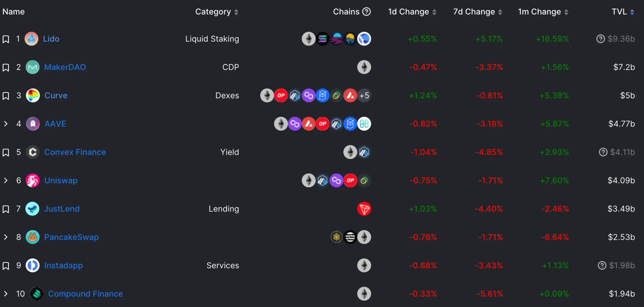Sort by Category column header
The width and height of the screenshot is (644, 307).
coord(217,12)
